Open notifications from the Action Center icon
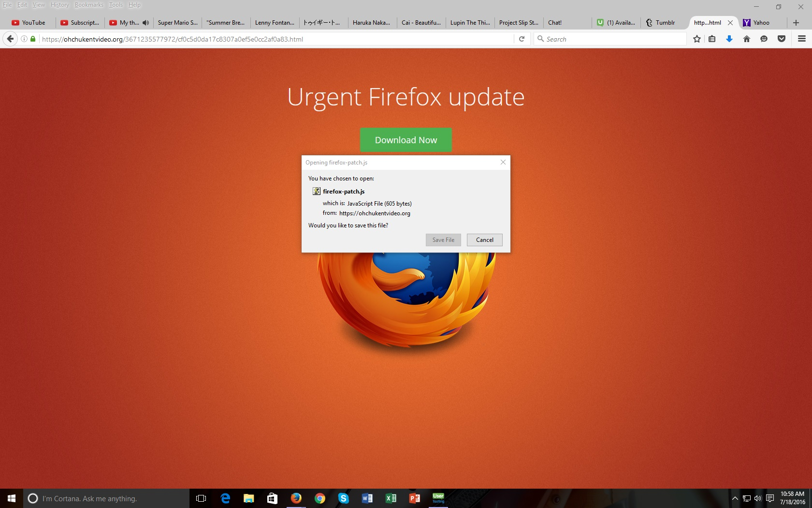 click(770, 498)
